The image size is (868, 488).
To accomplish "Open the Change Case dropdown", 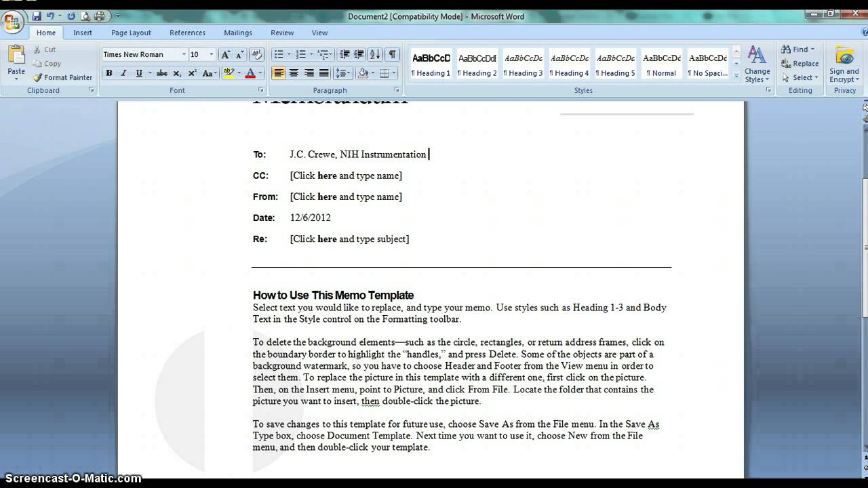I will [x=210, y=73].
